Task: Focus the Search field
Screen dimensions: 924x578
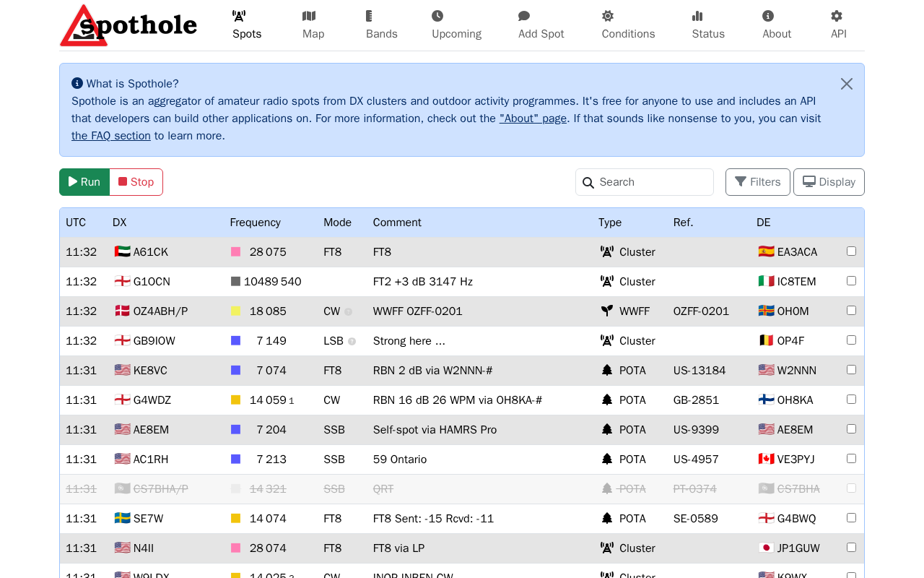Action: pos(645,182)
